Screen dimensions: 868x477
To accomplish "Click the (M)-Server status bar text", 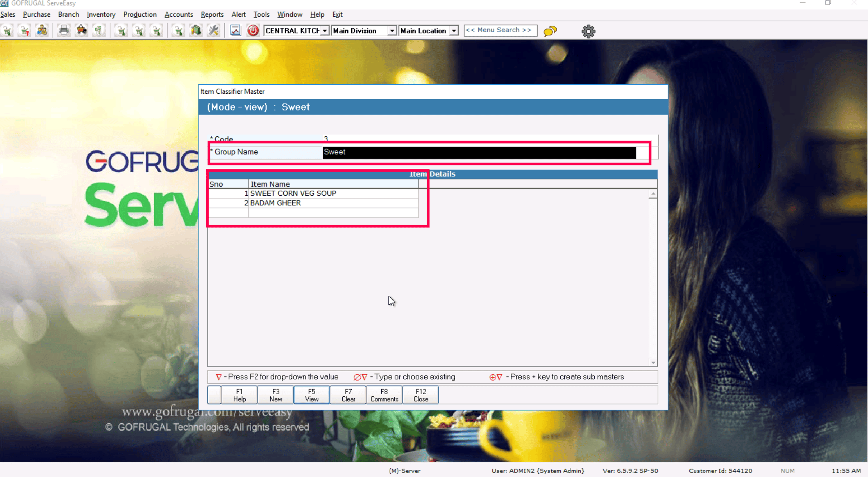I will [405, 471].
